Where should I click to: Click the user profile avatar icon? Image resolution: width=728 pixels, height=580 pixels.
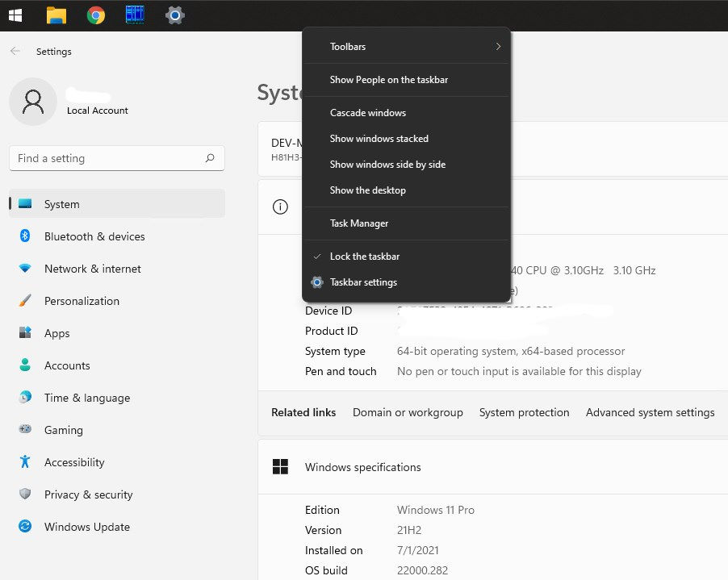click(33, 102)
